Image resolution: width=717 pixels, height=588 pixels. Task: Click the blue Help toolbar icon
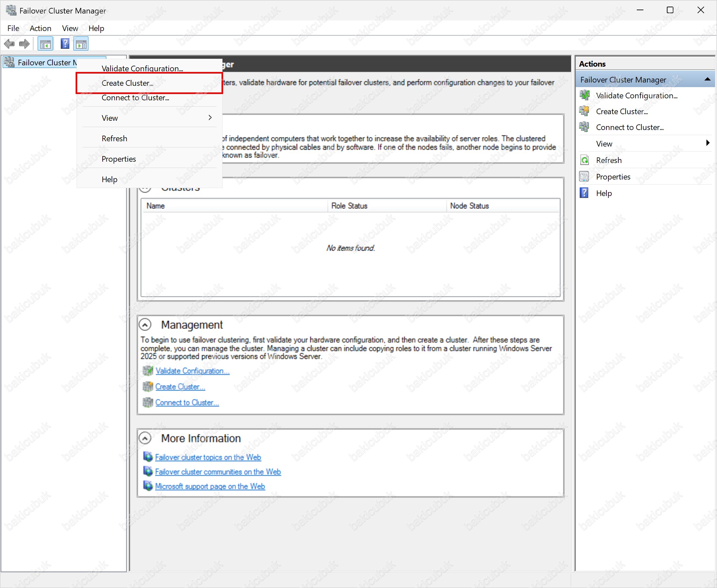pos(65,44)
